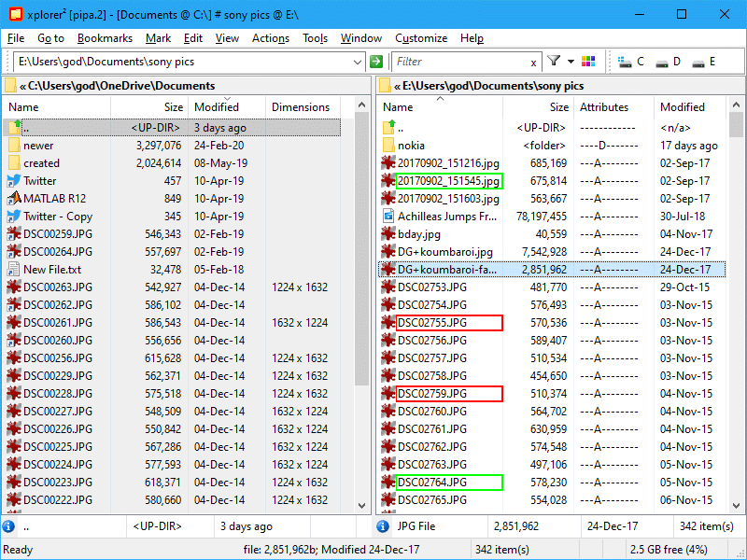
Task: Select New File.txt in left pane
Action: [x=51, y=270]
